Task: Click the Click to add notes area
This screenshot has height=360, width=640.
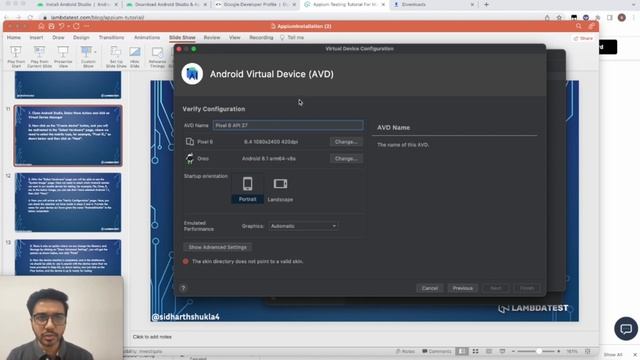Action: pos(152,337)
